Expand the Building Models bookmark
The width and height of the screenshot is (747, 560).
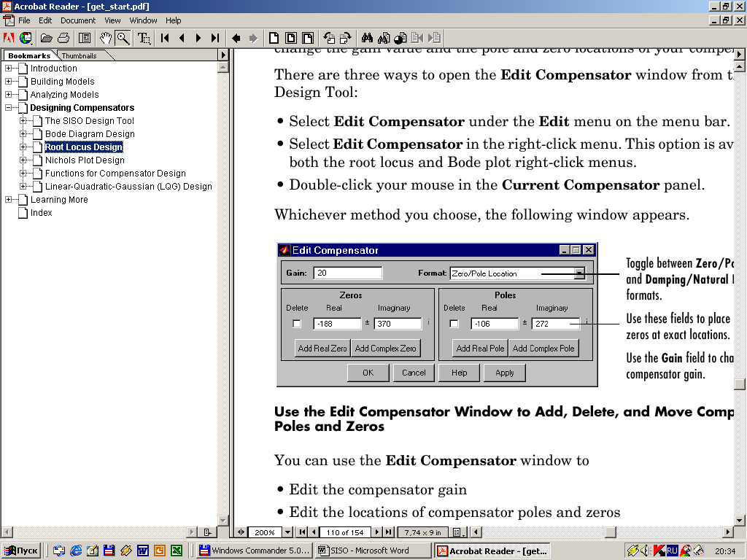pos(9,82)
